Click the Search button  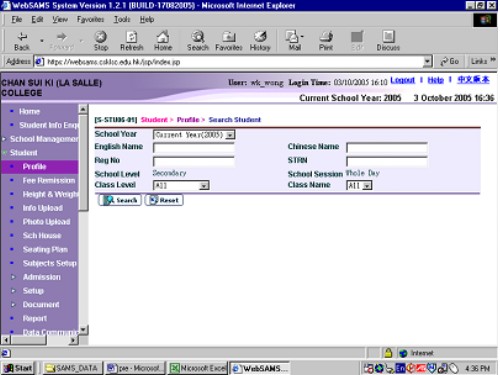[x=120, y=200]
